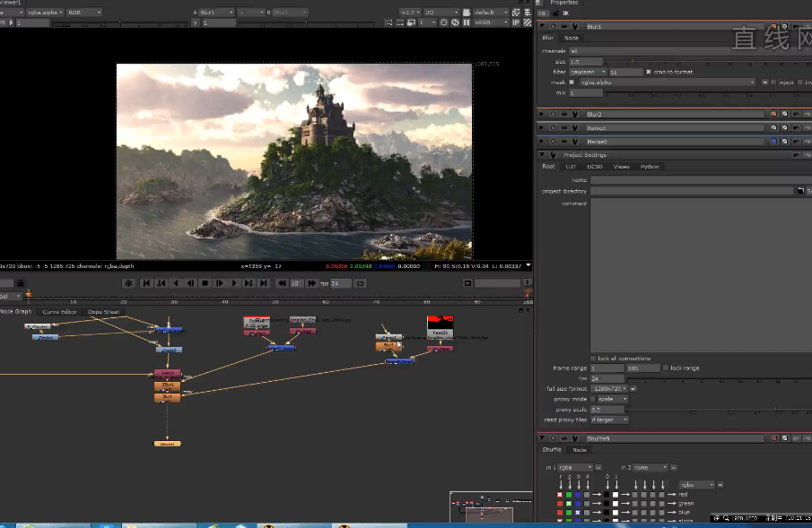Step back one frame
The width and height of the screenshot is (812, 528).
pos(190,283)
